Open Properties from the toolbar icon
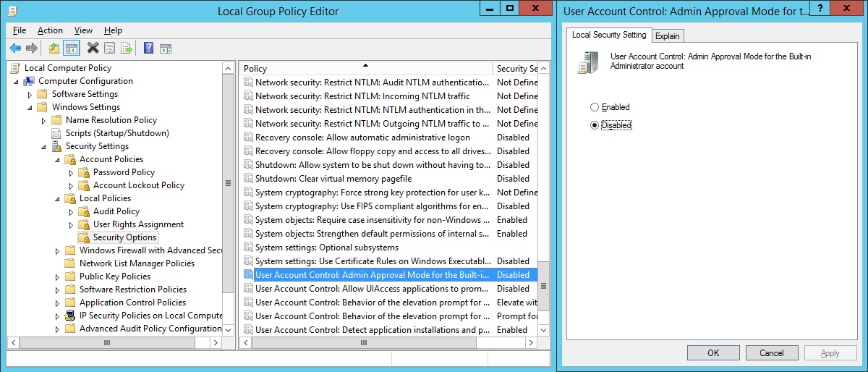Image resolution: width=868 pixels, height=372 pixels. 109,48
